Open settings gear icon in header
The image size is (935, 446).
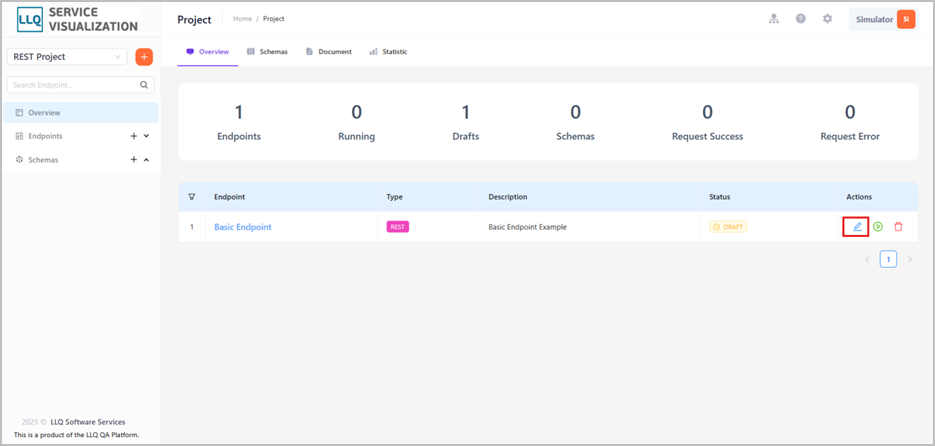[x=827, y=18]
